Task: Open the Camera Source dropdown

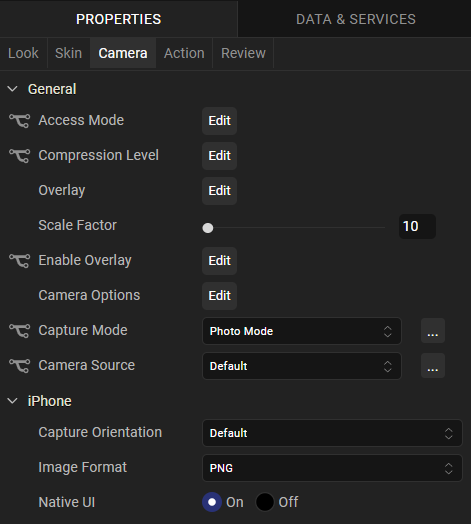Action: [x=302, y=366]
